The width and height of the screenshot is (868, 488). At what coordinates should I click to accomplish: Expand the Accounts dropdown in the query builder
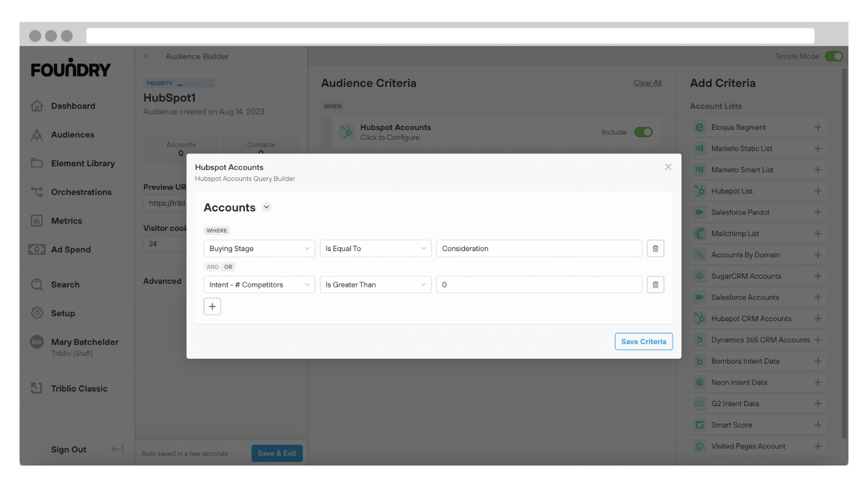(266, 207)
